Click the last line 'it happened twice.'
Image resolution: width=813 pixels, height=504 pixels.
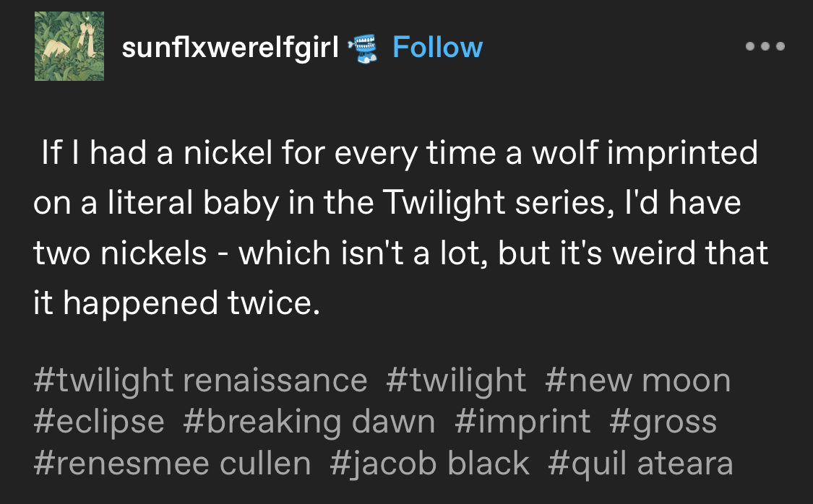[177, 303]
